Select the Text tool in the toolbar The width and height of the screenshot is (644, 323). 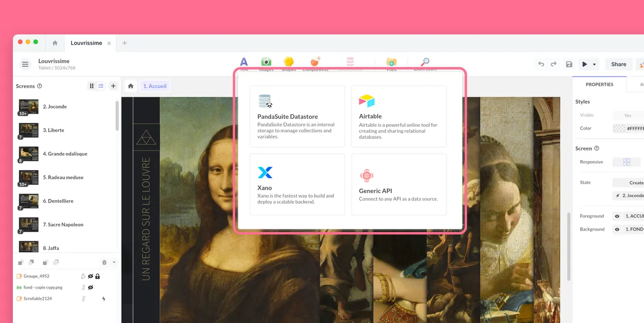244,63
